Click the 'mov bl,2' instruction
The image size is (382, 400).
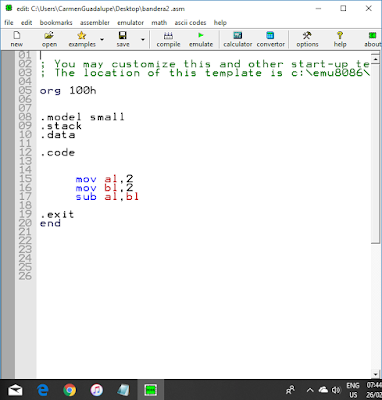coord(105,188)
